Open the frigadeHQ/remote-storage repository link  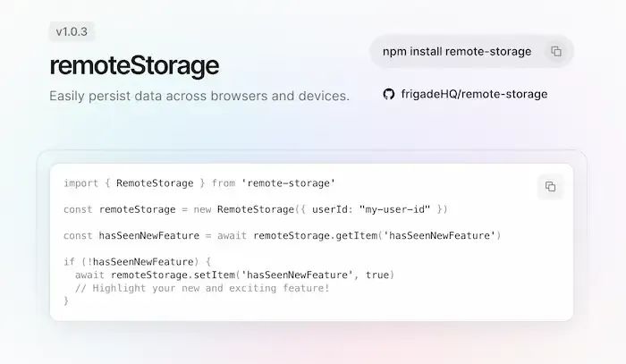coord(474,94)
